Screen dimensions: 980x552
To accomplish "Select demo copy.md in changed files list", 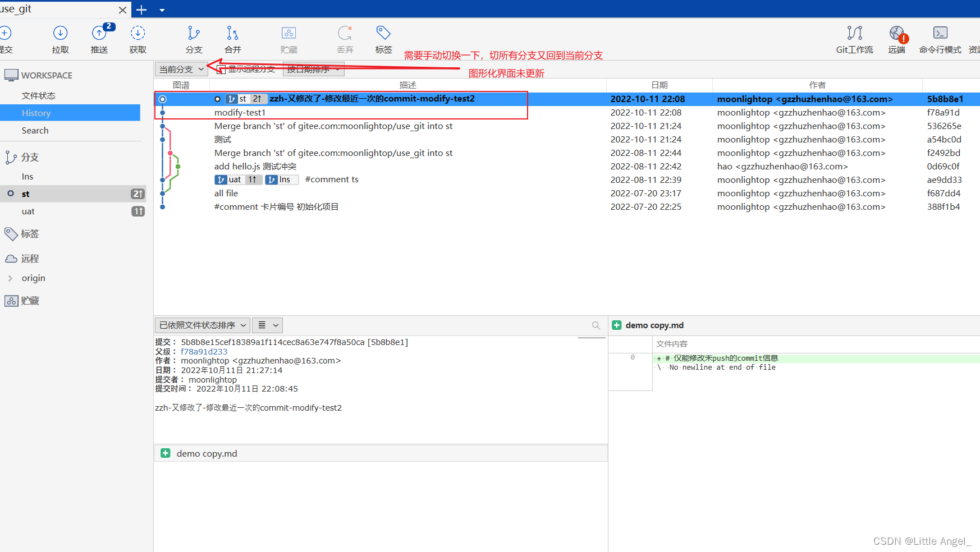I will (381, 453).
